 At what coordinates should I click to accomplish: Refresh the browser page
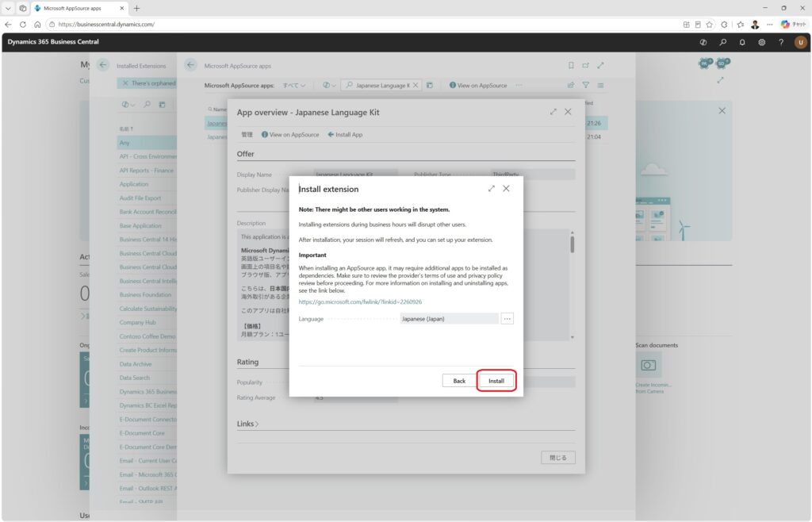point(23,25)
